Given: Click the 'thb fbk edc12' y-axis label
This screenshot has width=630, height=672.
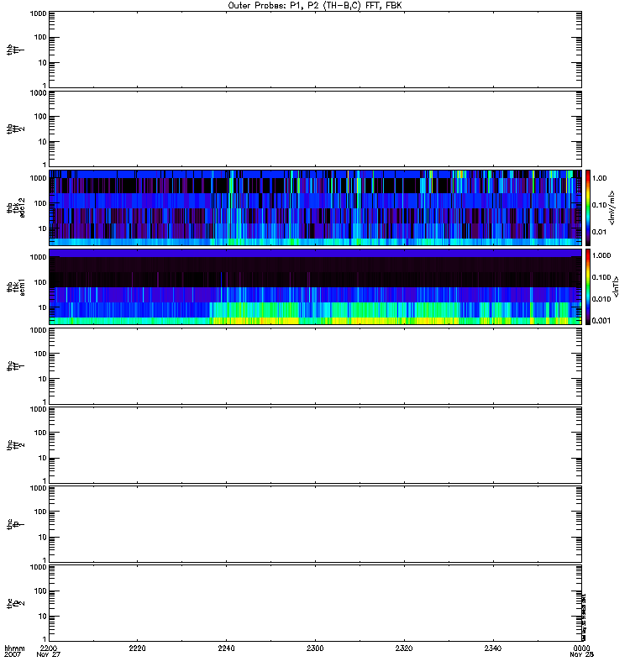Looking at the screenshot, I should tap(12, 207).
